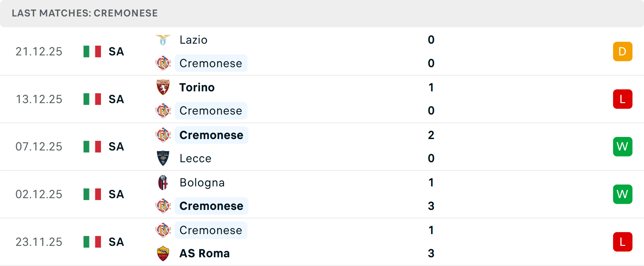Select the Lecce team name
This screenshot has width=644, height=266.
[196, 158]
